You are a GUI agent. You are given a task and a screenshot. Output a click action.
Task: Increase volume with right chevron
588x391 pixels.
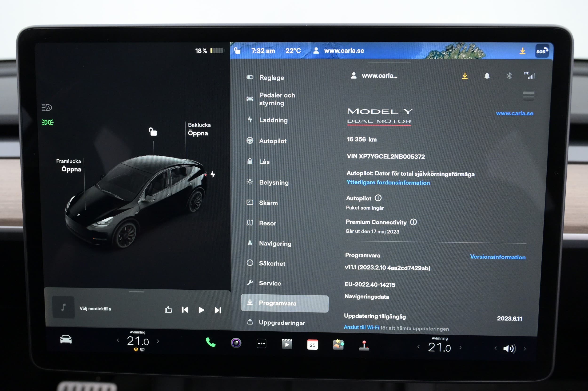pyautogui.click(x=525, y=349)
